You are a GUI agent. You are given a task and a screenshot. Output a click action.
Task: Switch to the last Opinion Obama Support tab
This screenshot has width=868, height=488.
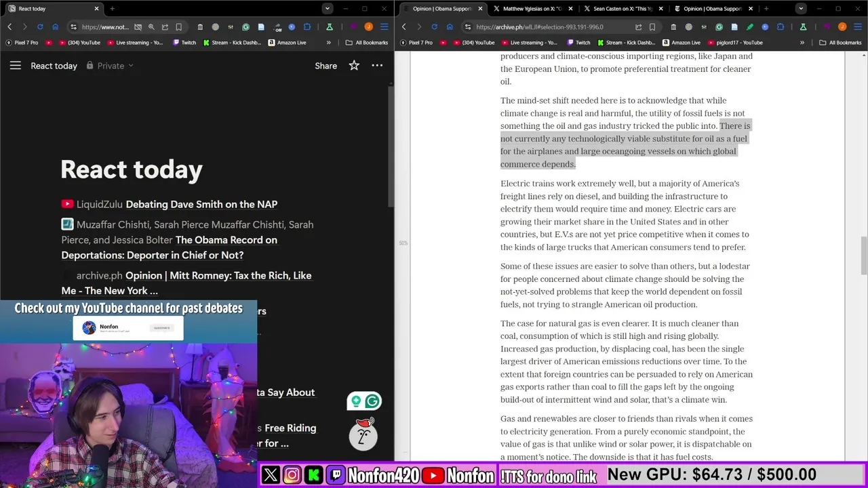(x=713, y=9)
